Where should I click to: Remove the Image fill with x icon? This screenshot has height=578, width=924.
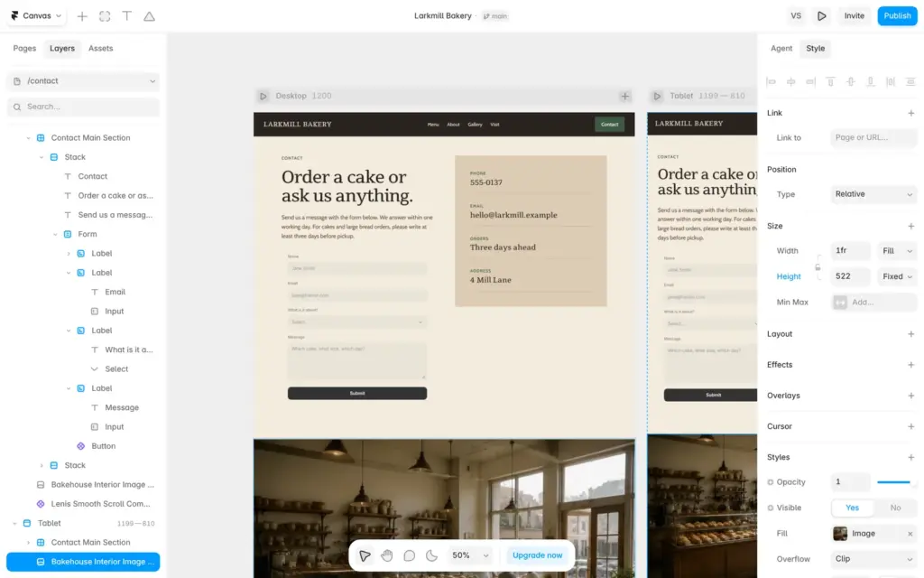coord(910,534)
